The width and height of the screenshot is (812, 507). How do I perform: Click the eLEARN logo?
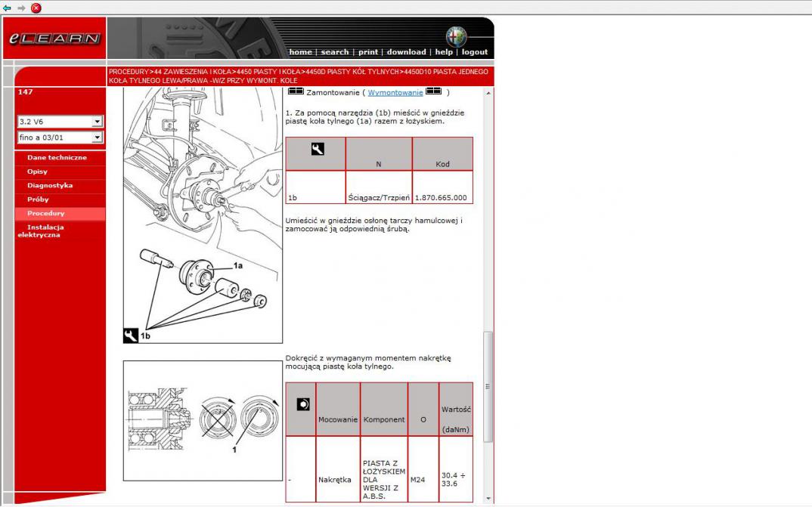coord(54,39)
